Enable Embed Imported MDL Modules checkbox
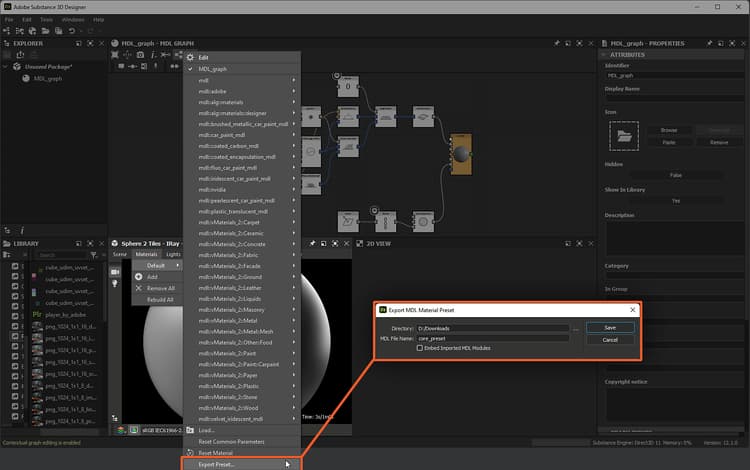This screenshot has height=470, width=750. tap(419, 348)
